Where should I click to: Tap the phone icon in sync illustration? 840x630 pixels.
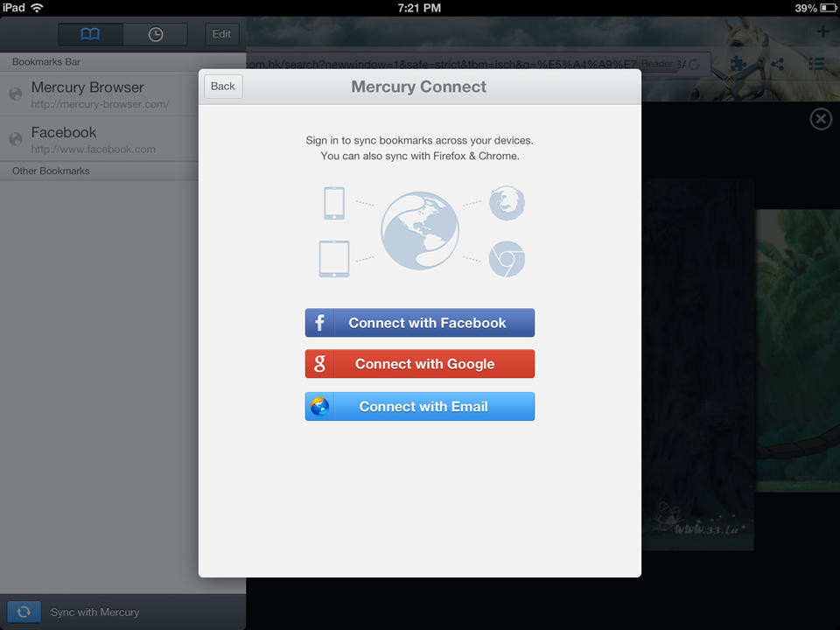(x=334, y=203)
